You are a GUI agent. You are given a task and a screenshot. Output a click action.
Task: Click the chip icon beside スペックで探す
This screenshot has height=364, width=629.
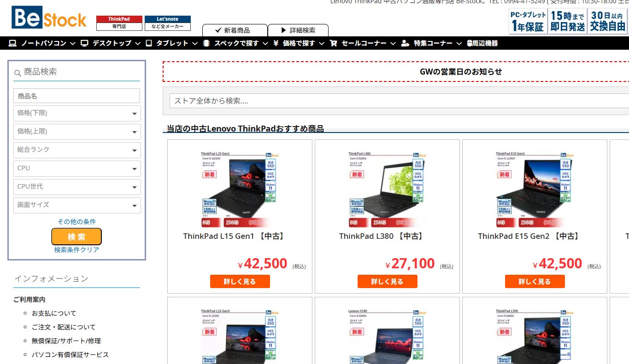(206, 43)
